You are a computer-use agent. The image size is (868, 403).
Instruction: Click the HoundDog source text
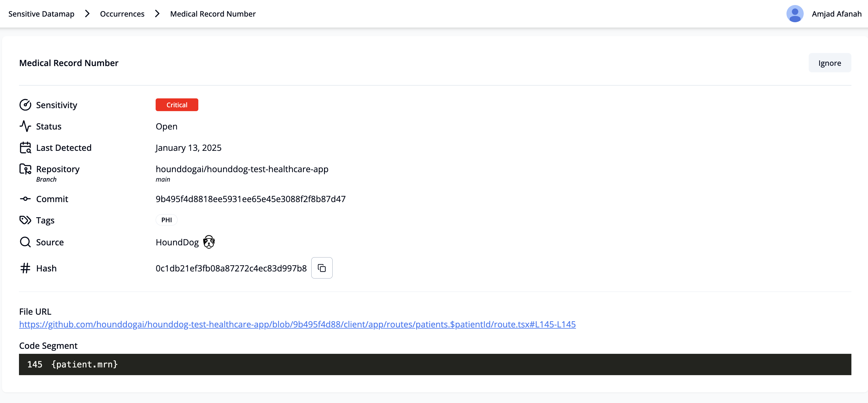(x=177, y=242)
